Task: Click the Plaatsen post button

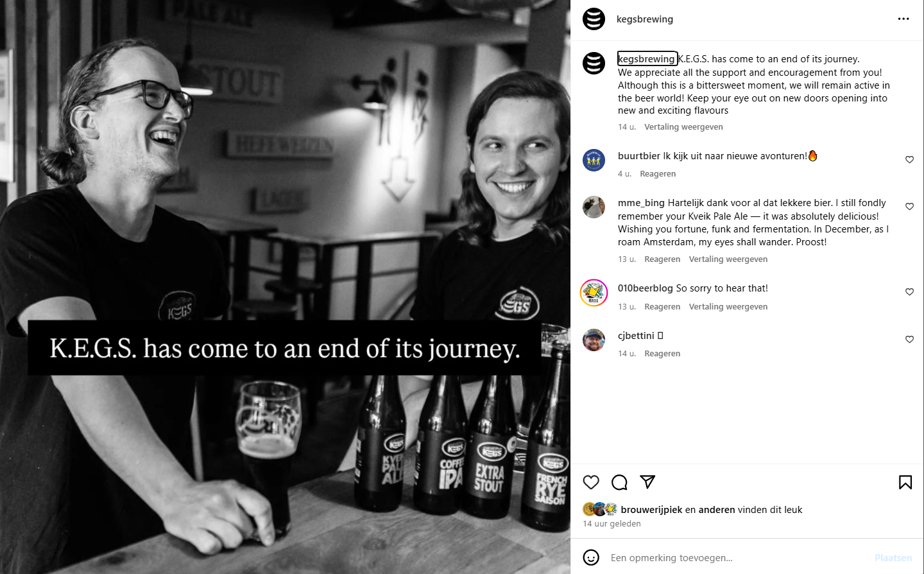Action: 893,558
